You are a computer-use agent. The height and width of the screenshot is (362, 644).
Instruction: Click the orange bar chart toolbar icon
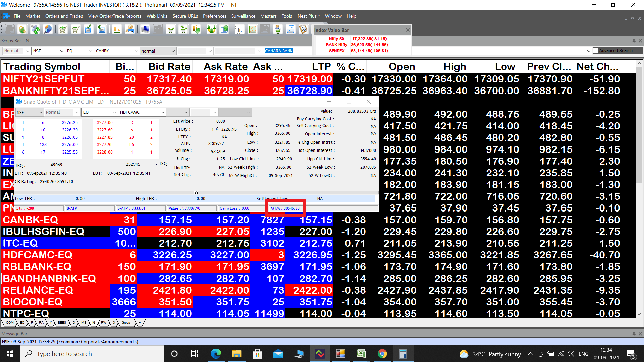(117, 29)
